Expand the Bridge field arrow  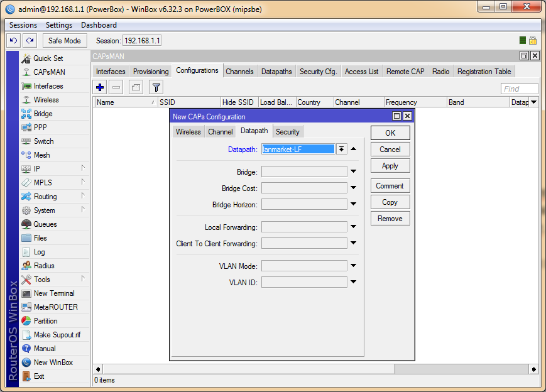coord(353,171)
